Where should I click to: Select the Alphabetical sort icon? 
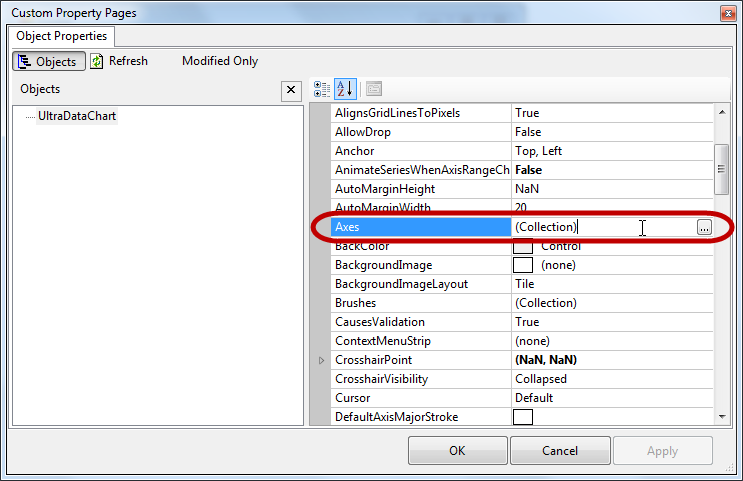(x=344, y=89)
